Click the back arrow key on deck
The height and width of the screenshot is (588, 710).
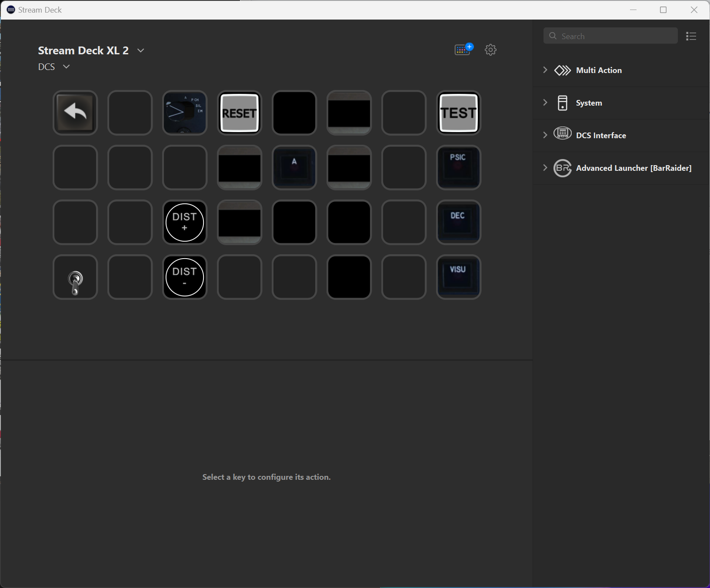[x=75, y=113]
